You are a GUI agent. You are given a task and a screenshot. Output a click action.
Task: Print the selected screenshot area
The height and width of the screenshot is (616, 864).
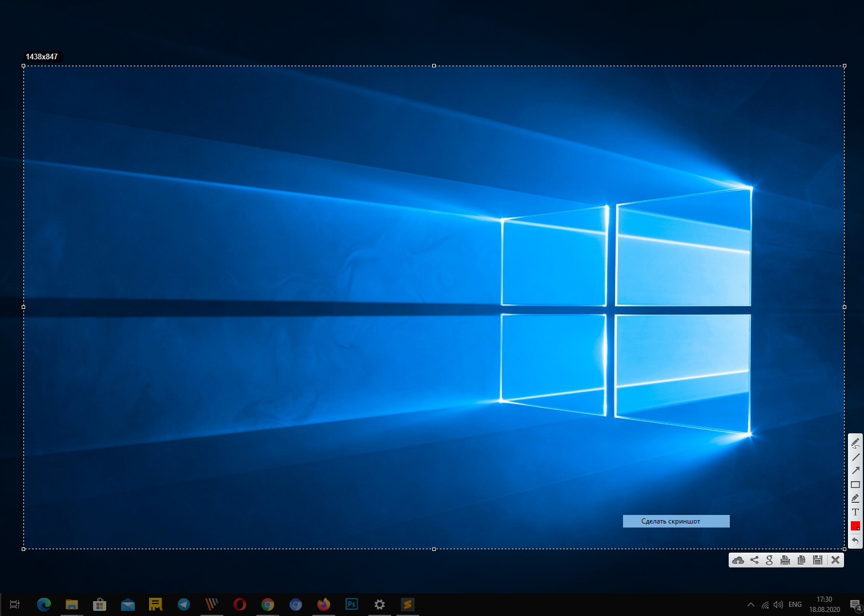785,560
